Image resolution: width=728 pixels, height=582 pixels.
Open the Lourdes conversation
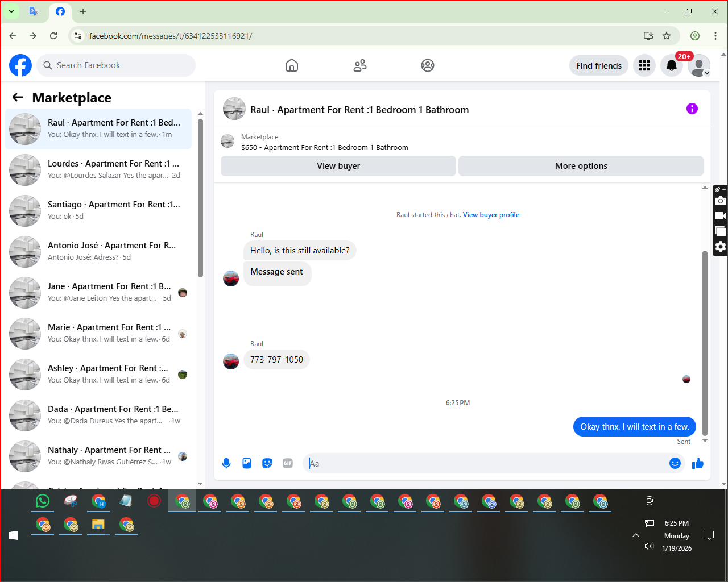pos(98,170)
